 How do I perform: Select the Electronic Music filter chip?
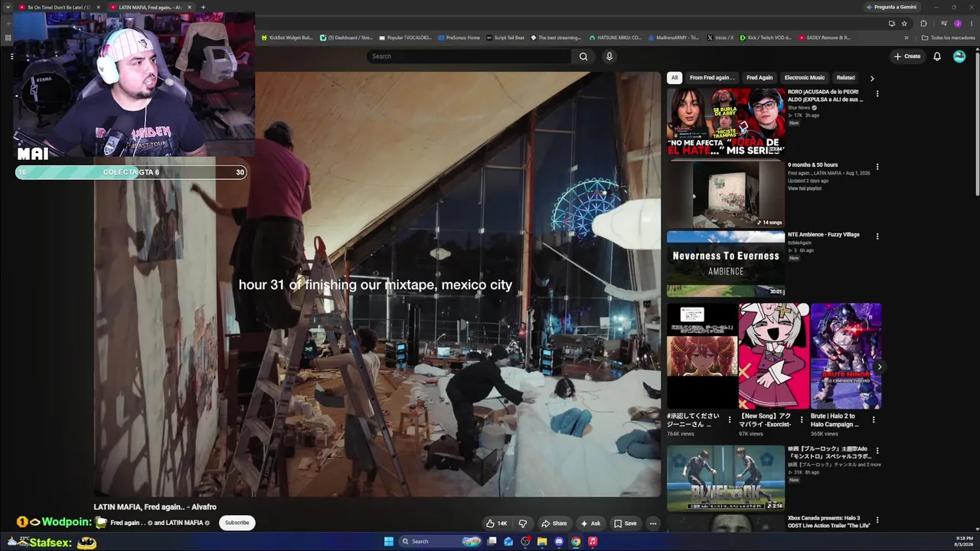(805, 77)
